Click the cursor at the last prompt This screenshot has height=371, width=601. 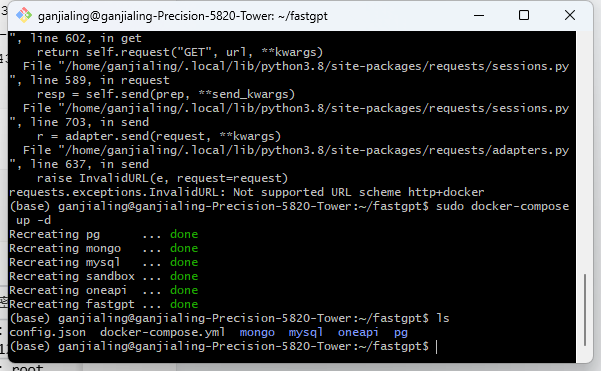(437, 346)
